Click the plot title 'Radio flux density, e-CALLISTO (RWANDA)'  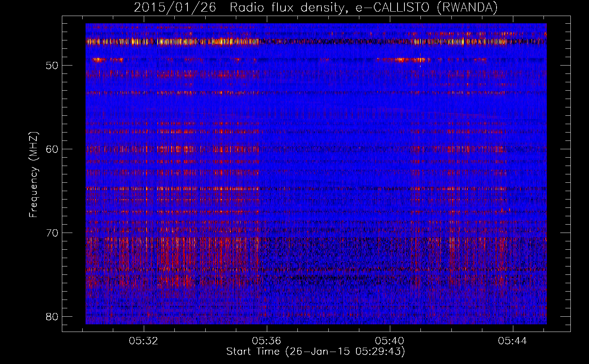click(x=364, y=7)
